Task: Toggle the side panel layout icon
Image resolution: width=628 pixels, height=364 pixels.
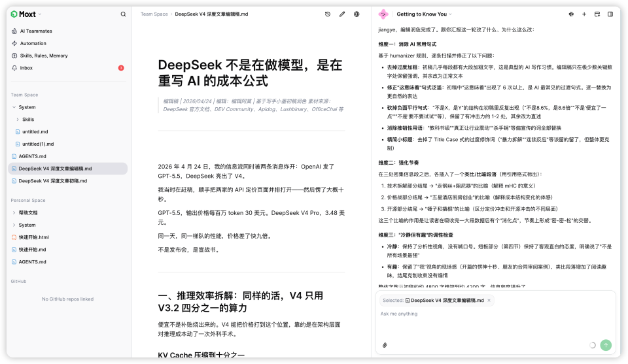Action: [610, 14]
